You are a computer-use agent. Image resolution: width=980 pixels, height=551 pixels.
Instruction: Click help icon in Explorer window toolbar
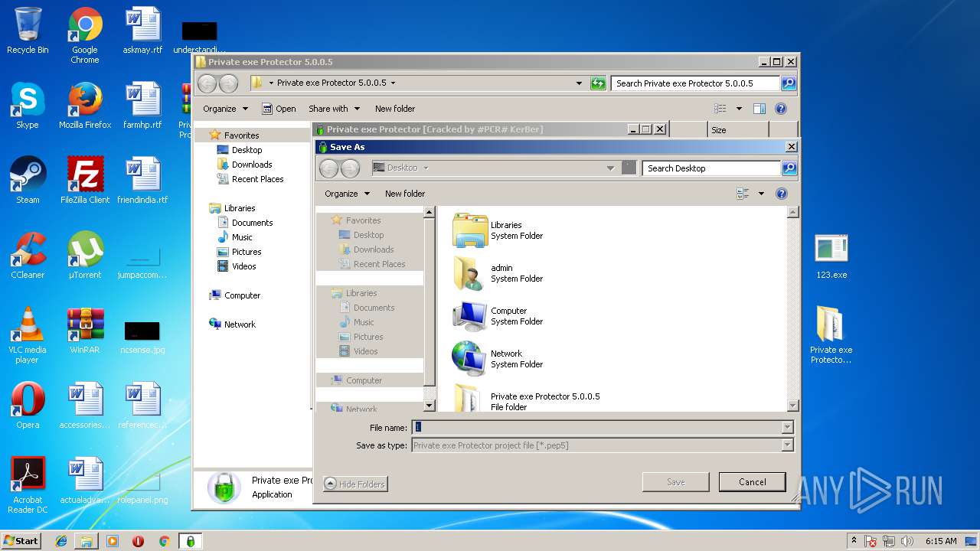click(781, 109)
